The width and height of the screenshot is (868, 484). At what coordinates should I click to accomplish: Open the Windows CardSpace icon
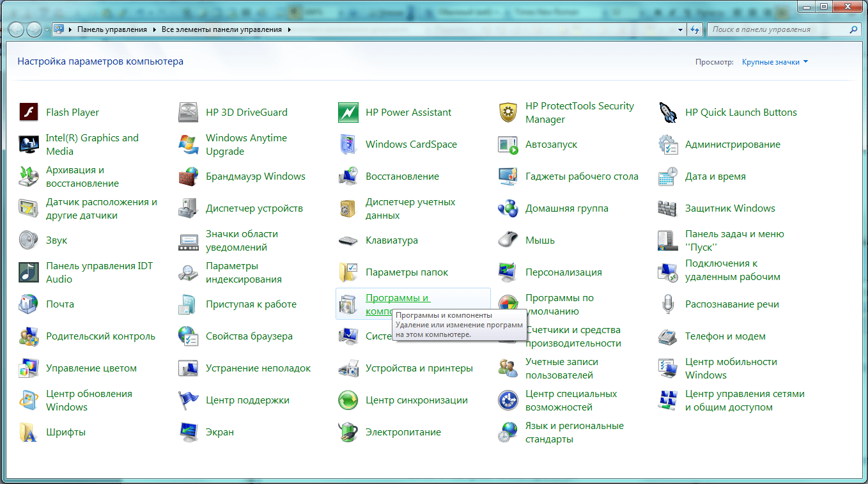[348, 144]
